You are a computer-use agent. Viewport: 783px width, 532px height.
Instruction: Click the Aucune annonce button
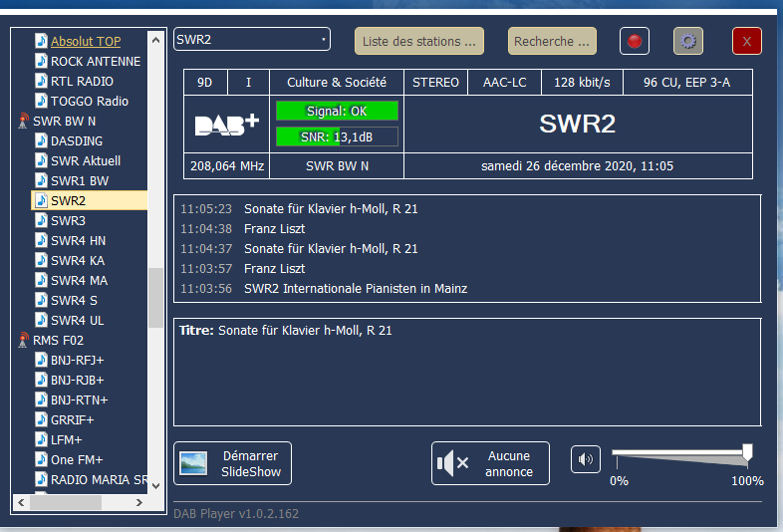tap(490, 463)
